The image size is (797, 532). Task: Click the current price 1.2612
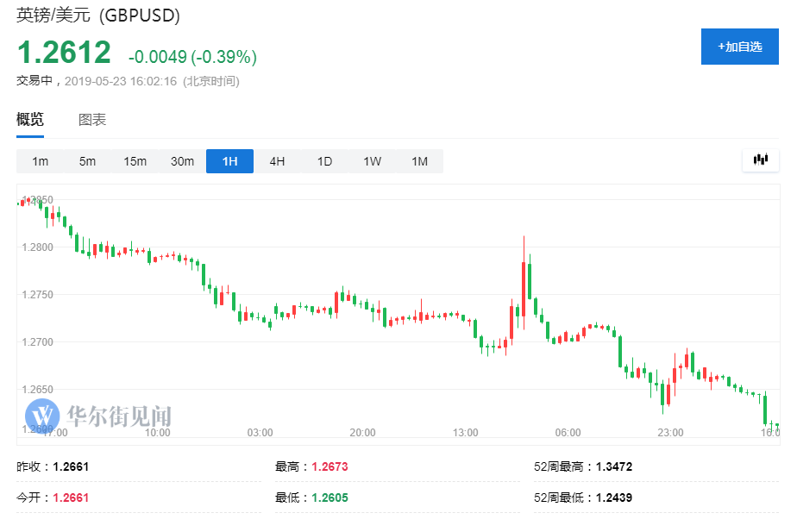coord(65,53)
